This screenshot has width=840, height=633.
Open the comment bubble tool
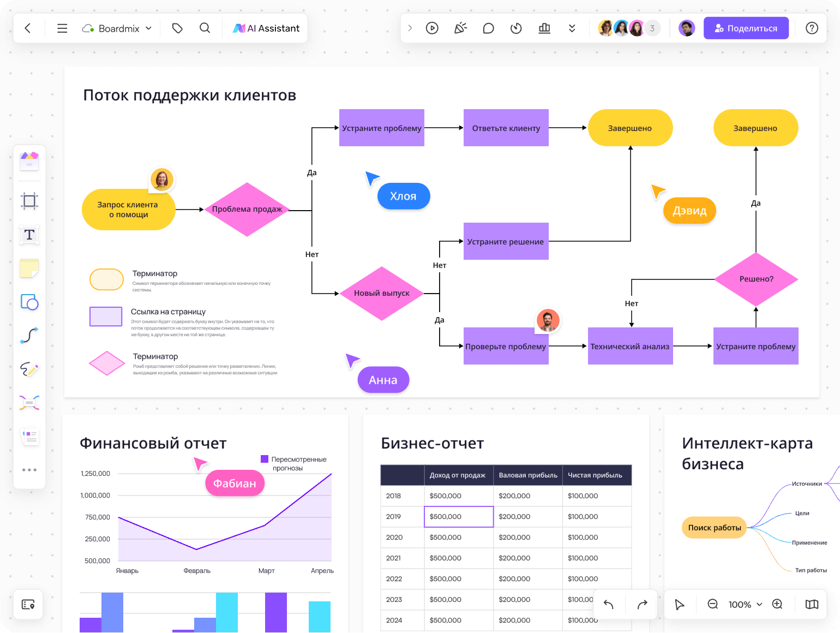488,28
